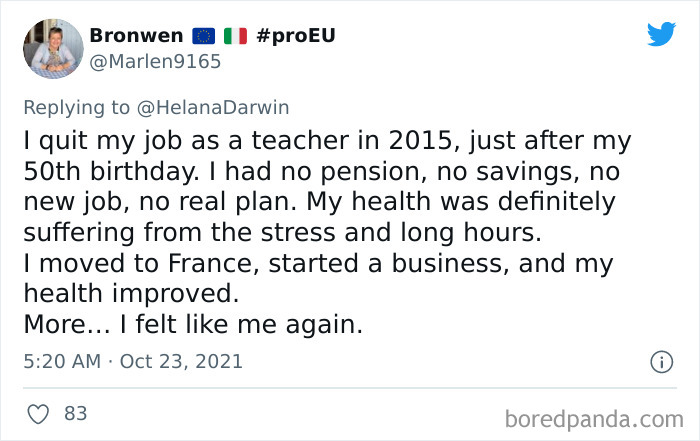Visit the @Marlen9165 handle
This screenshot has height=441, width=700.
[155, 62]
